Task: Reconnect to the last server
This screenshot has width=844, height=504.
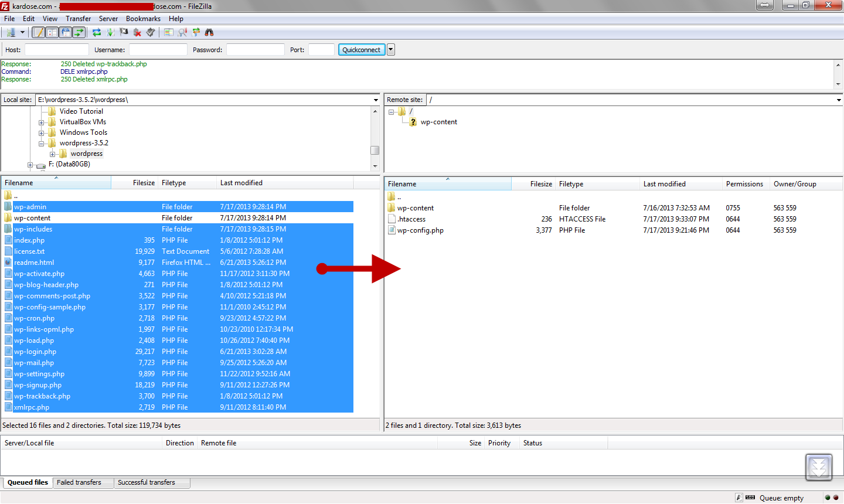Action: 151,33
